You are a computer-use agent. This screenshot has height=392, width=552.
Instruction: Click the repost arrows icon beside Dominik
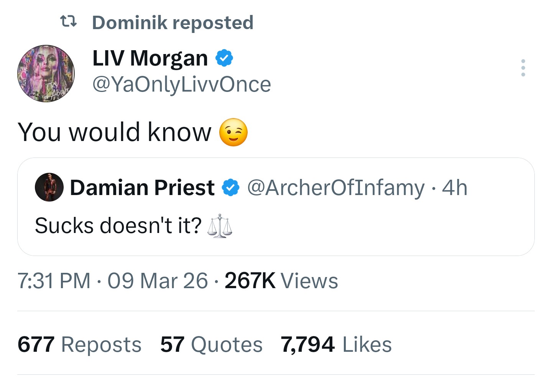click(69, 22)
